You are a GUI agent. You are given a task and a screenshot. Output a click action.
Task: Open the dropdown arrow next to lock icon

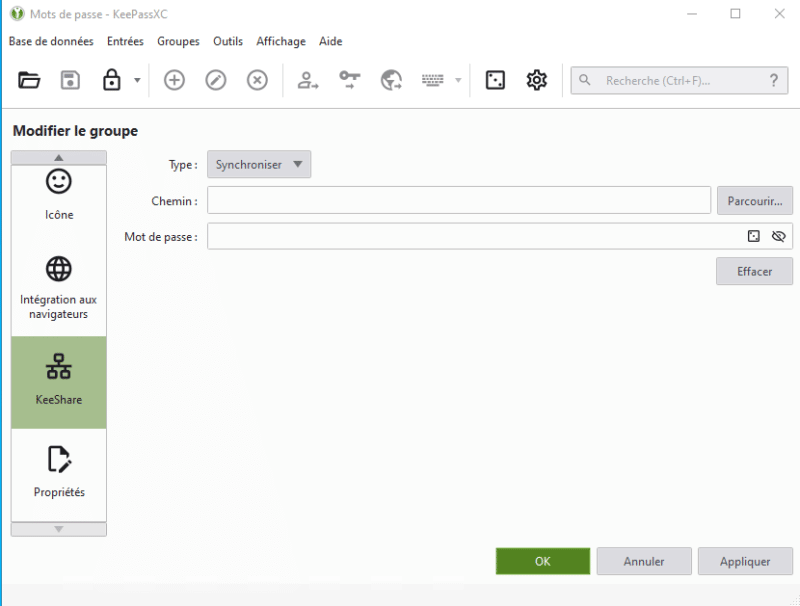point(137,80)
